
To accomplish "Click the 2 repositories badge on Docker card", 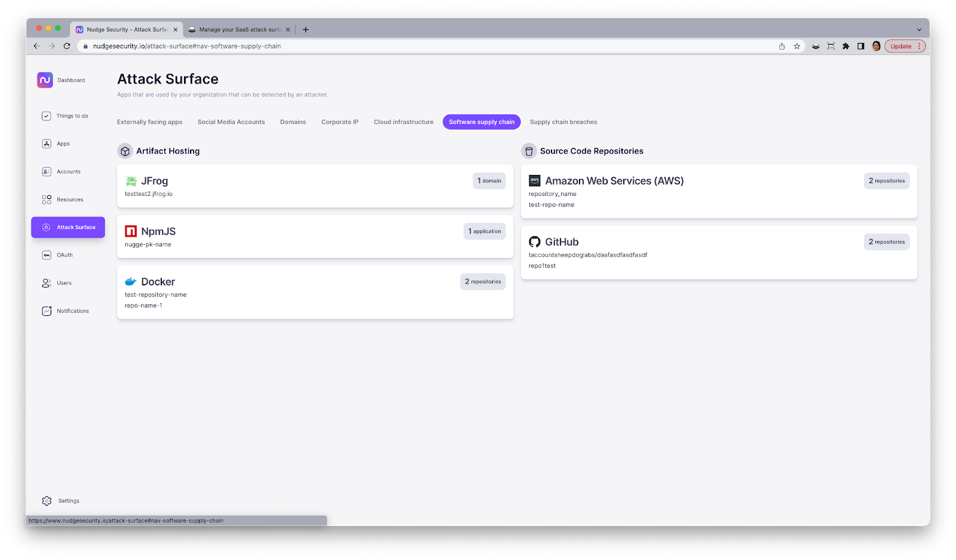I will [x=483, y=281].
